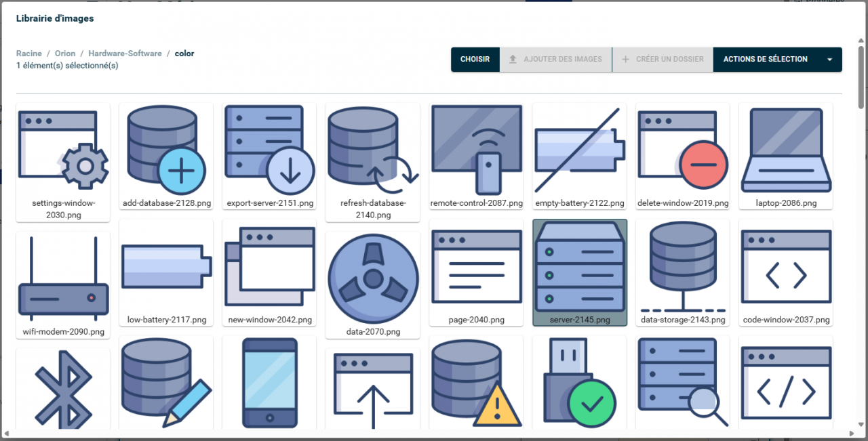This screenshot has width=868, height=441.
Task: Click the Créer un dossier button
Action: 662,60
